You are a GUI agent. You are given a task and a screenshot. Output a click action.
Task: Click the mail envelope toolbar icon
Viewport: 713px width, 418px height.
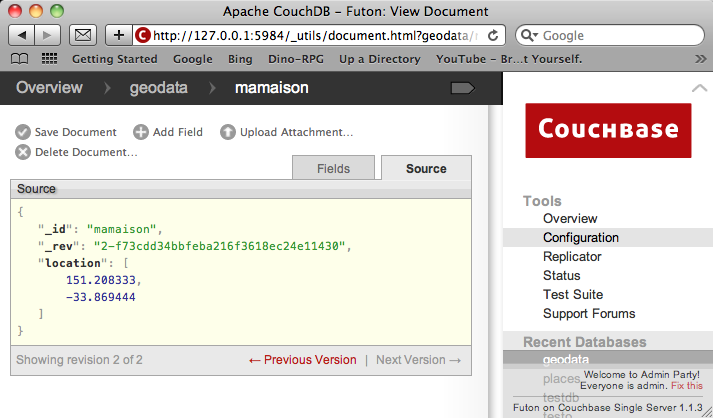pos(84,35)
